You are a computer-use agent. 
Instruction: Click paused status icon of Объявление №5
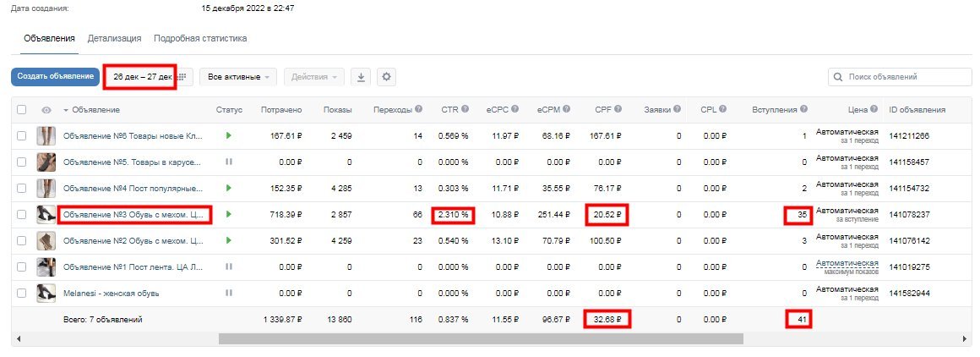[229, 162]
